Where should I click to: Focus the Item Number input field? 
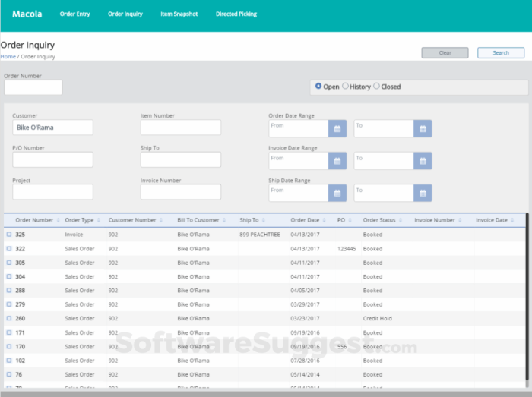(x=181, y=128)
